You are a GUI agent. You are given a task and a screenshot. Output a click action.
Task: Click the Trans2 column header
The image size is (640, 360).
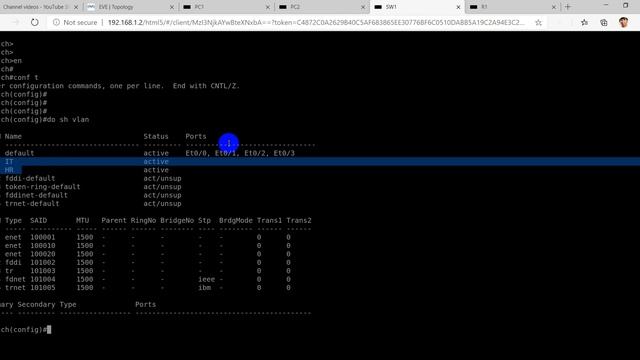pyautogui.click(x=299, y=220)
